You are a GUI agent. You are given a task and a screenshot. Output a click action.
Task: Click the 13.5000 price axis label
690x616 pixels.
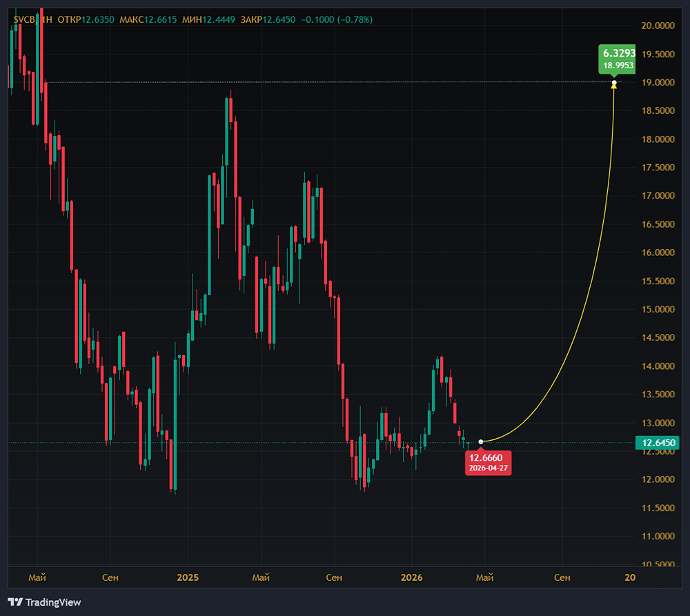[658, 394]
